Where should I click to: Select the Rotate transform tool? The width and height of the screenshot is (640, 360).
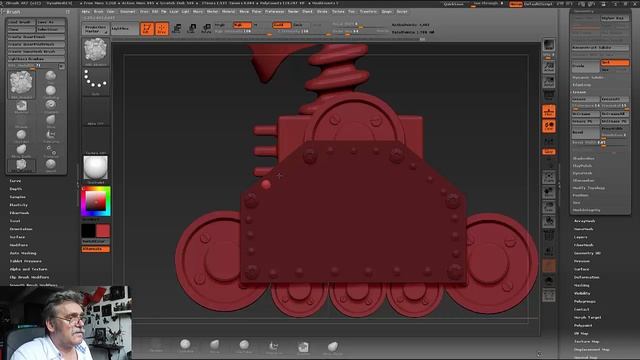[207, 29]
